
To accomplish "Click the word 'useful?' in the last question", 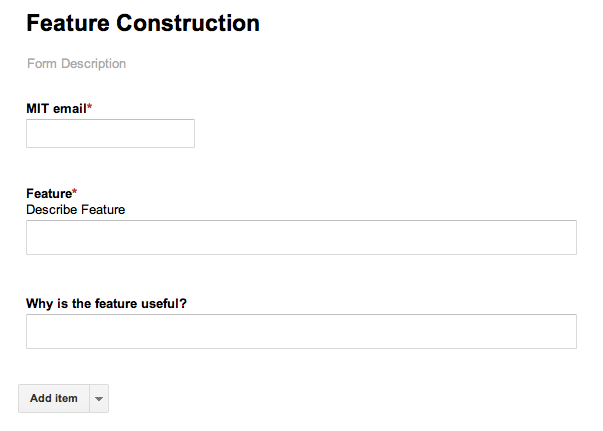I will (164, 303).
